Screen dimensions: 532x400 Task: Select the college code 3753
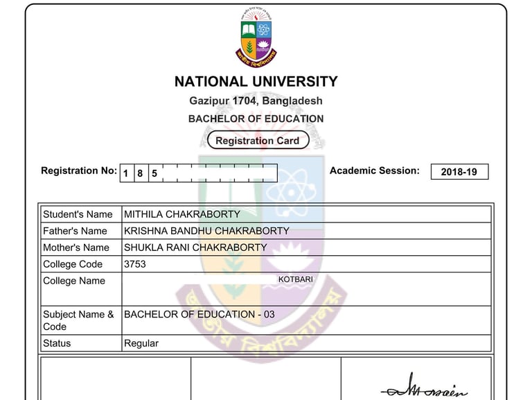click(135, 264)
